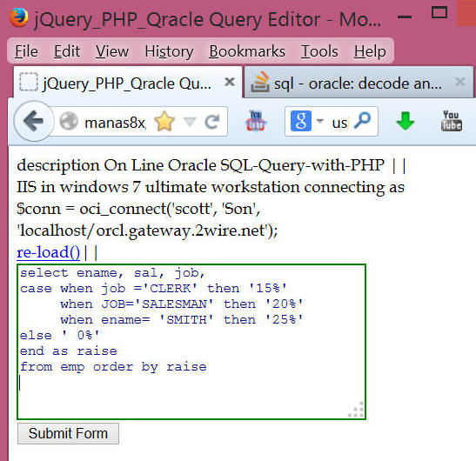Screen dimensions: 476x461
Task: Bookmark the page with the star icon
Action: [164, 122]
